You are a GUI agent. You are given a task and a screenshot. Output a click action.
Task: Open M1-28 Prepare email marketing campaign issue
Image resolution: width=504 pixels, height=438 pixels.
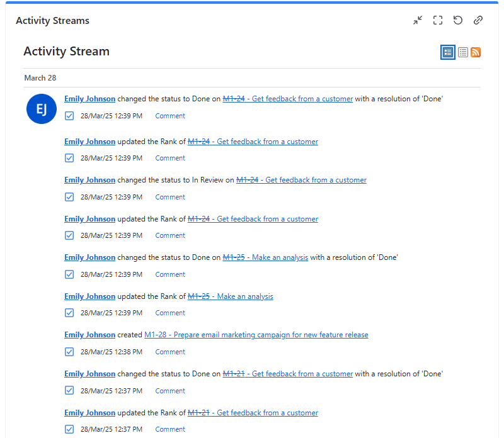click(256, 334)
